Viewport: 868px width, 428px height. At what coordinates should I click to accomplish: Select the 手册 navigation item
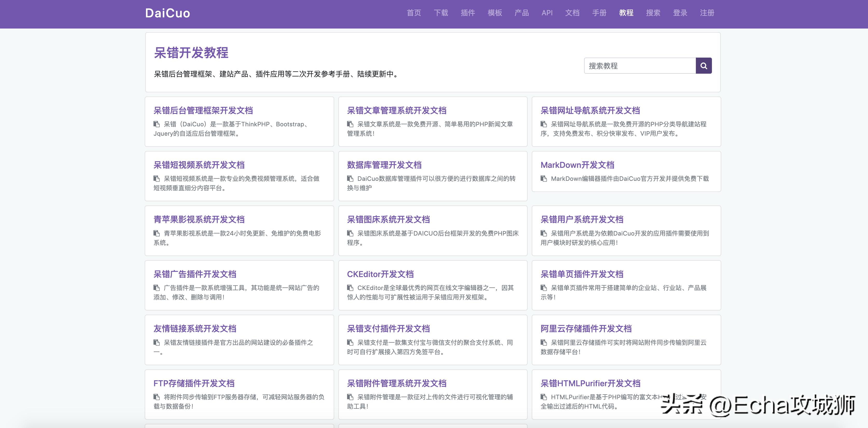pos(599,13)
